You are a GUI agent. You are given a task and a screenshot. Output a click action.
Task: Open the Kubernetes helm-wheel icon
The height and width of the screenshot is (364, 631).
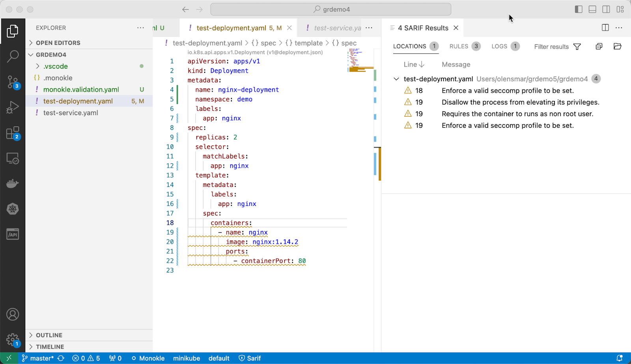pyautogui.click(x=13, y=209)
